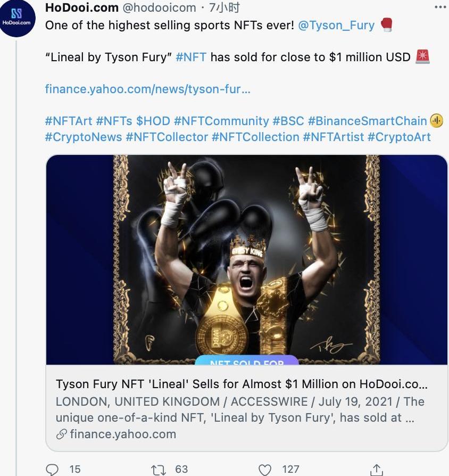The height and width of the screenshot is (476, 449).
Task: Open the #NFTCollector hashtag
Action: pos(167,137)
